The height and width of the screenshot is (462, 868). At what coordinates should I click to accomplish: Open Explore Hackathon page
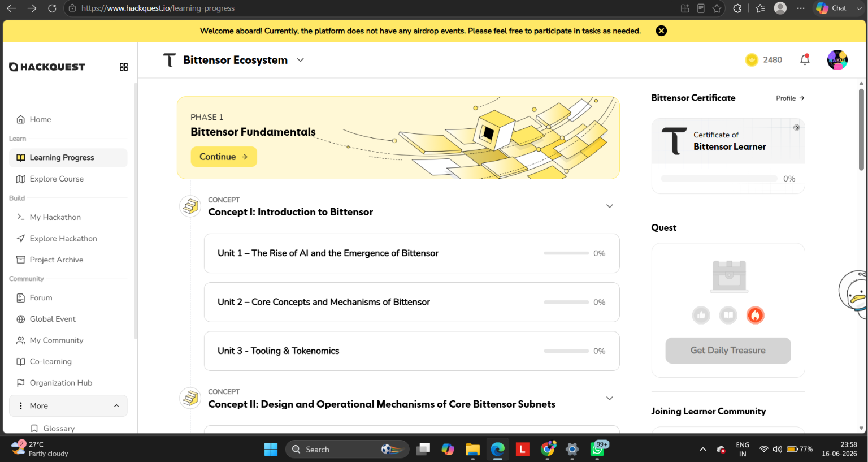(x=68, y=239)
